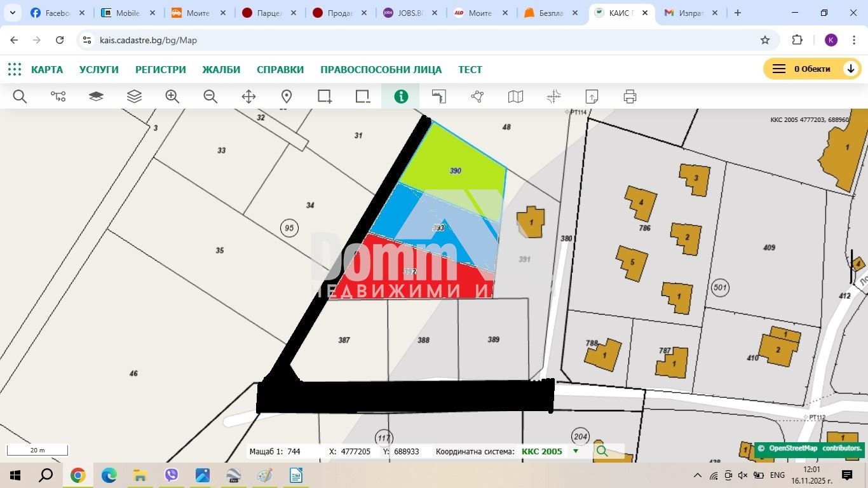The image size is (868, 488).
Task: Open the browser tab list dropdown
Action: (x=12, y=13)
